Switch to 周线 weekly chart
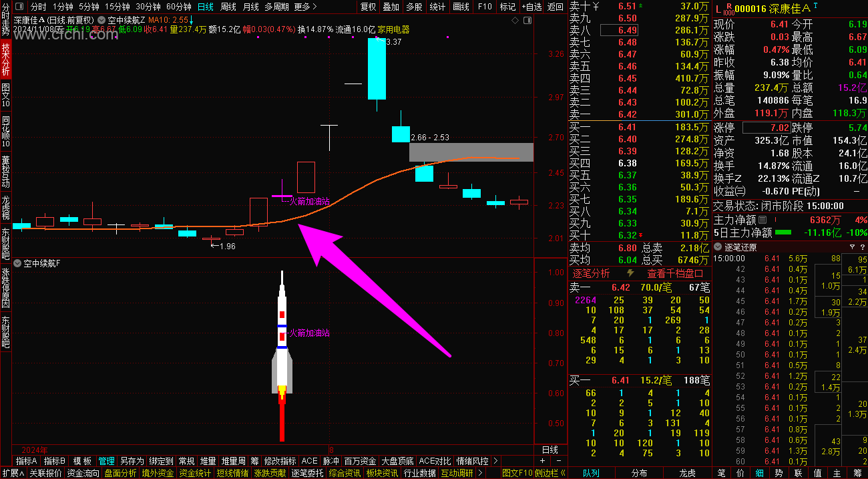This screenshot has height=479, width=868. click(228, 7)
